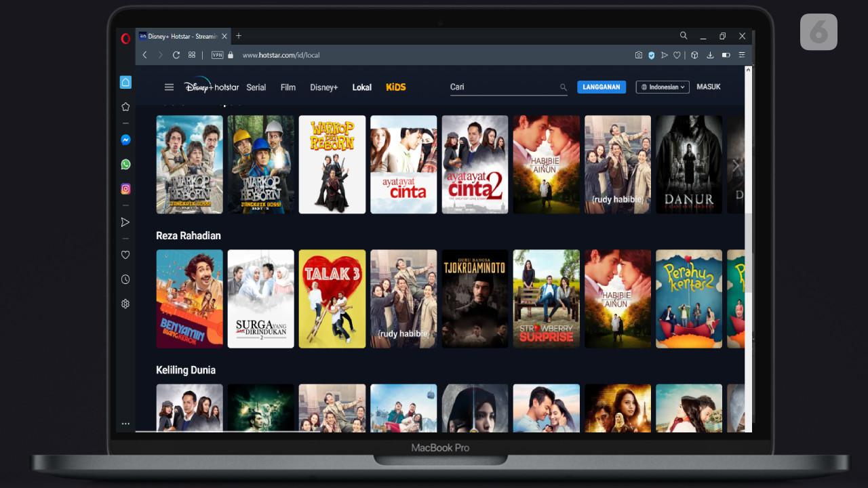Launch Instagram from the sidebar
Viewport: 868px width, 488px height.
(x=125, y=189)
